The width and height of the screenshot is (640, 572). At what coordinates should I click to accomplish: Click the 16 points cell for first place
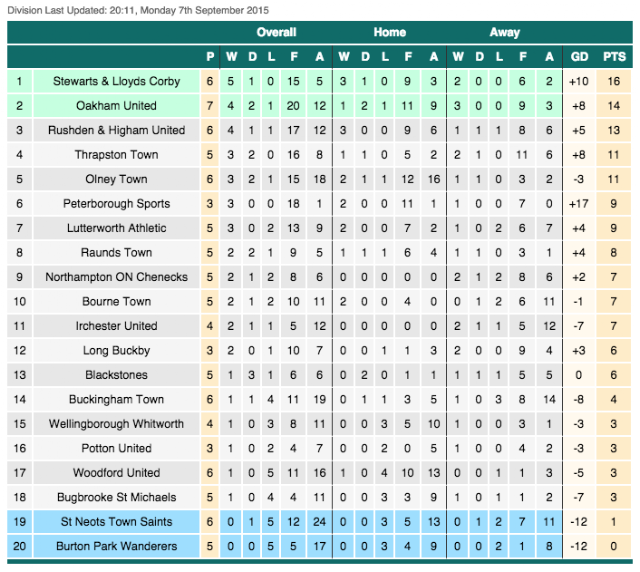(614, 81)
